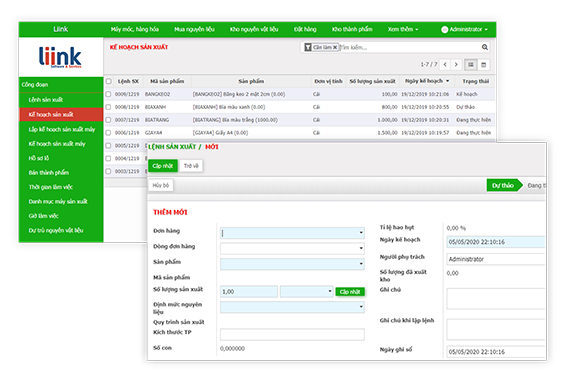Expand the Xem thêm menu
The width and height of the screenshot is (570, 382).
(403, 29)
